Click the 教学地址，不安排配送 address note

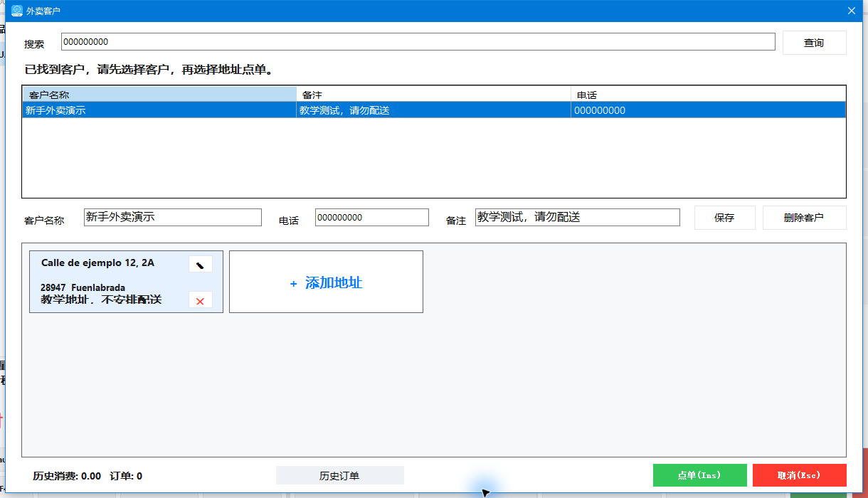click(x=101, y=300)
